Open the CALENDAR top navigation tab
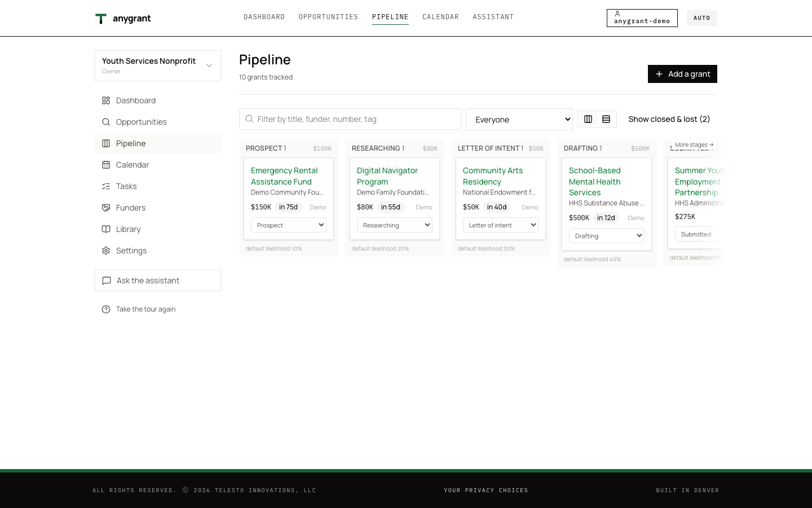812x508 pixels. [x=440, y=17]
